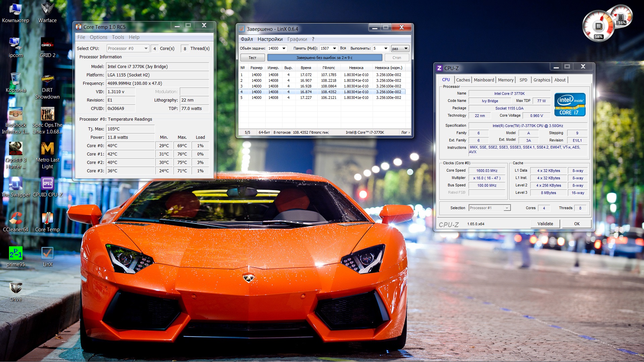Click the Тест button in LinX
The image size is (644, 362).
click(252, 58)
